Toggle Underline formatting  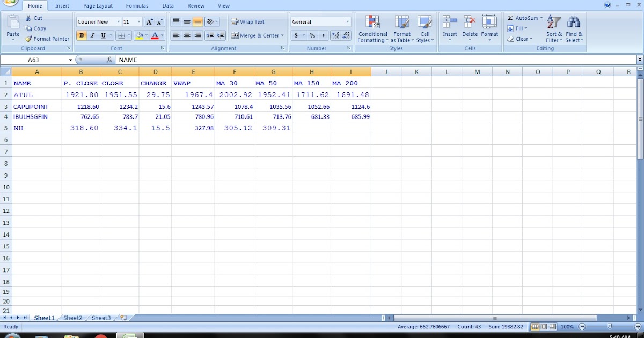(x=103, y=35)
